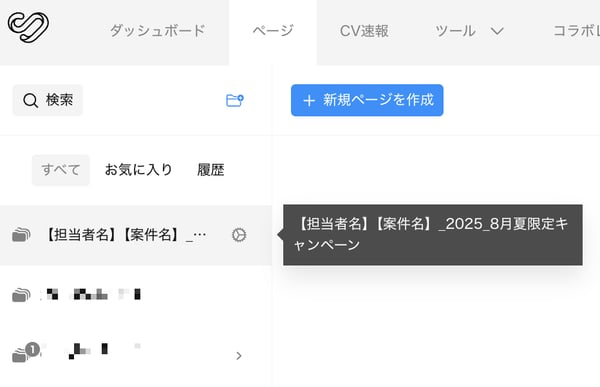The height and width of the screenshot is (387, 600).
Task: Open the 【担当者名】【案件名】 folder
Action: coord(136,235)
